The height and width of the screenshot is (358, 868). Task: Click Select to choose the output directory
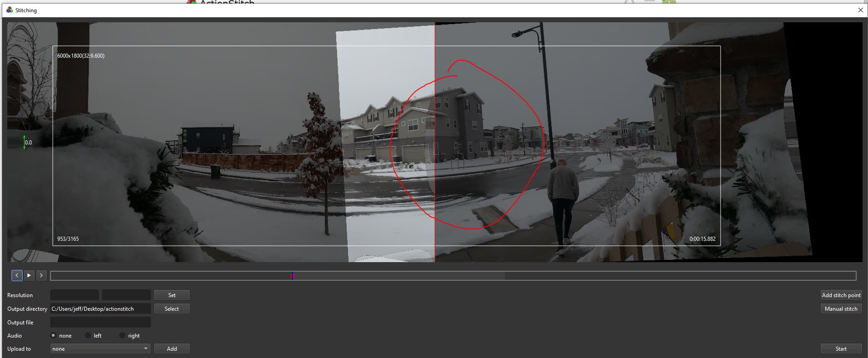(172, 309)
